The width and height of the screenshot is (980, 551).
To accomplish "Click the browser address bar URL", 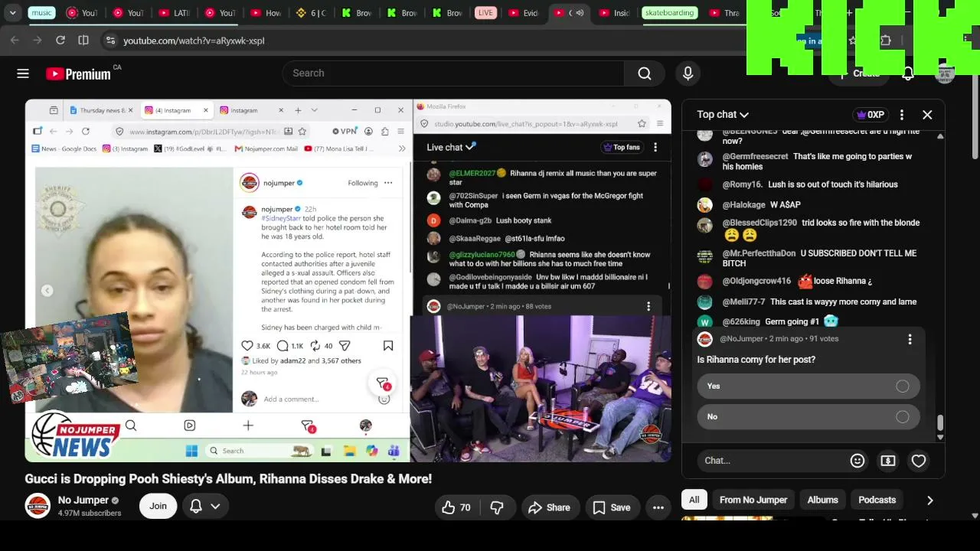I will (x=194, y=41).
